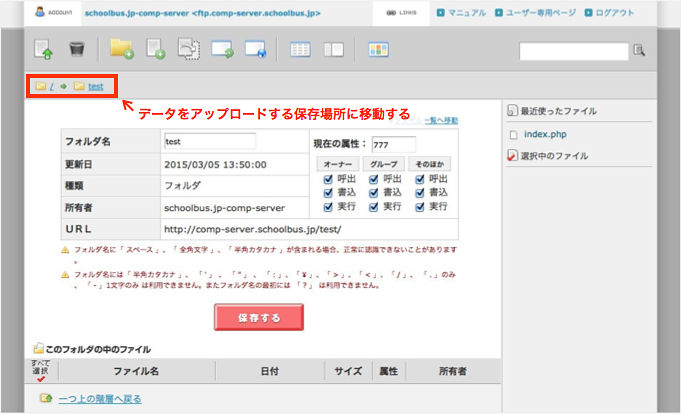
Task: Switch to the list table view icon
Action: tap(300, 50)
